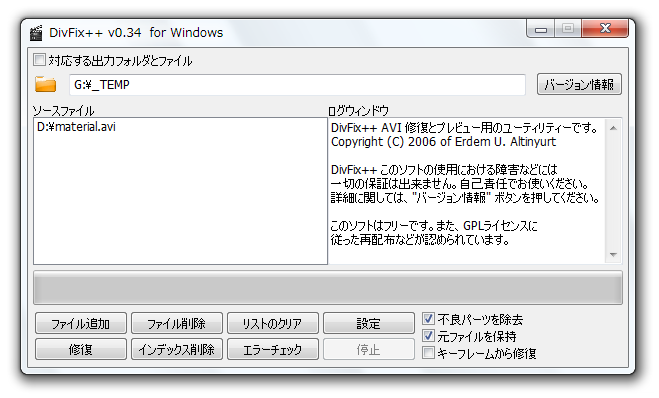This screenshot has width=659, height=398.
Task: Uncheck 不良パーツを除去 checkbox
Action: point(428,319)
